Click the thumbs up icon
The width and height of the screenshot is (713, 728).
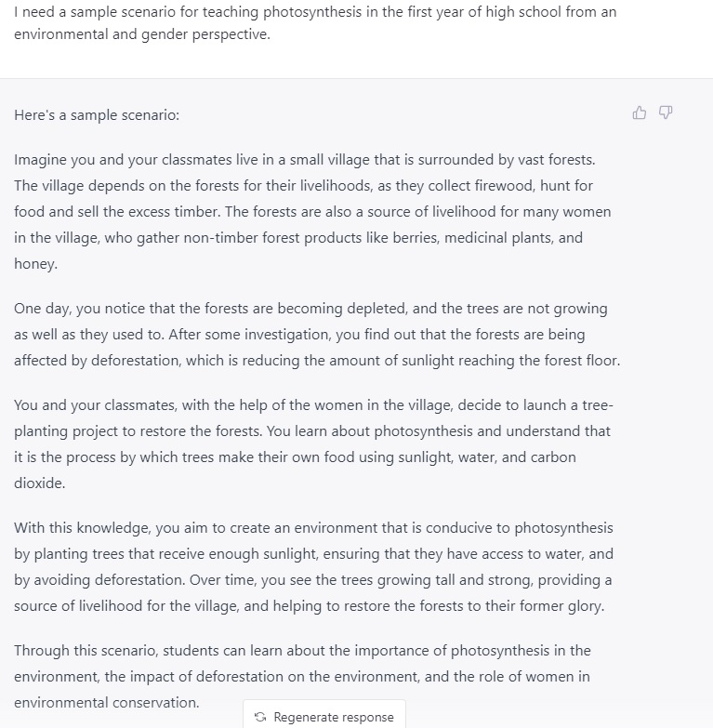coord(640,113)
